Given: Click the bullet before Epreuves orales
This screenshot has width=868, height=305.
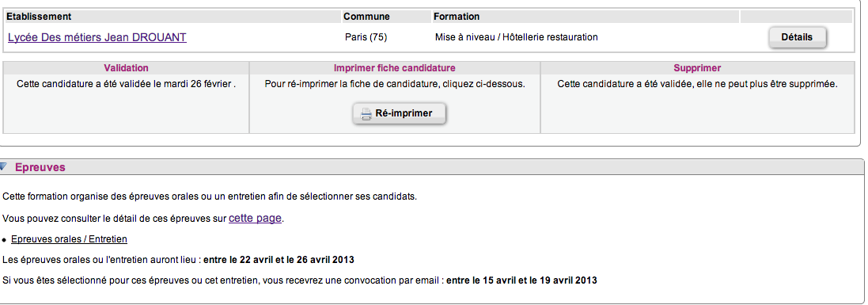Looking at the screenshot, I should pyautogui.click(x=5, y=240).
